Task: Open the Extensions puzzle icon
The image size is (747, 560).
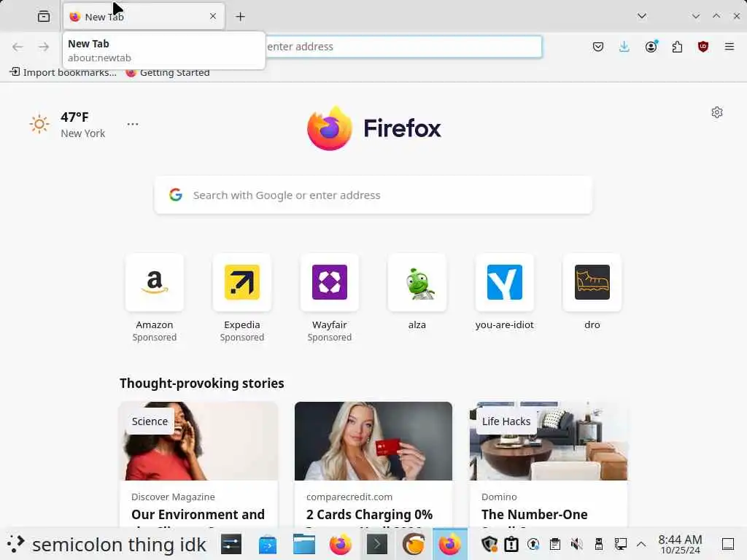Action: (x=677, y=47)
